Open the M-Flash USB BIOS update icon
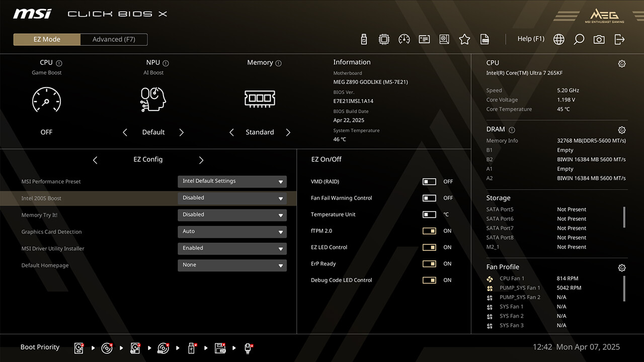The image size is (644, 362). [364, 39]
